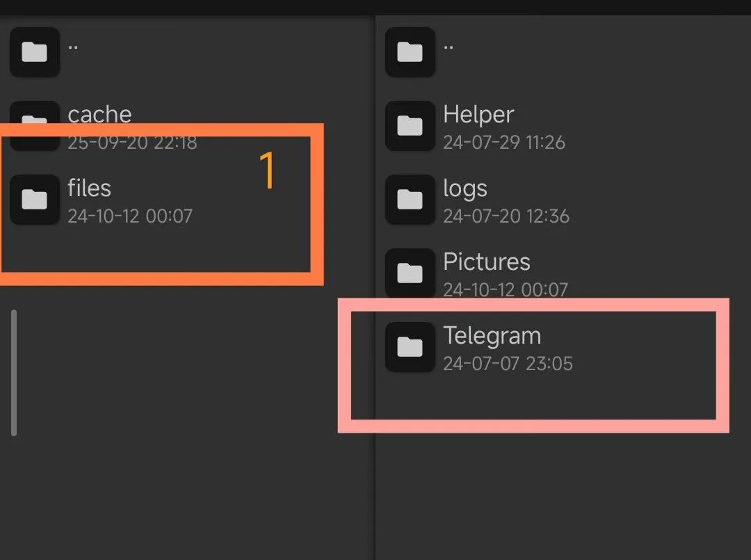Screen dimensions: 751x560
Task: Select the Helper folder name
Action: [x=478, y=115]
